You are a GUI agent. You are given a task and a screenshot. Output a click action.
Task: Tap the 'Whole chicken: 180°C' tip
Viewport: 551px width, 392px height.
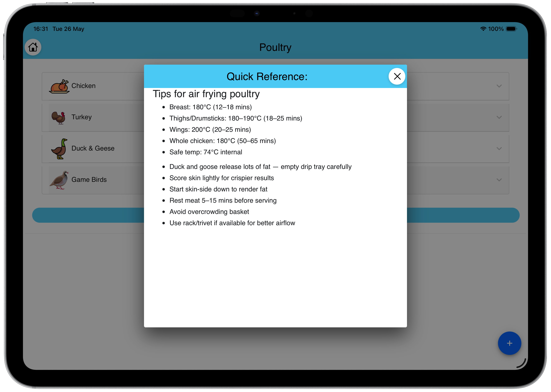[x=223, y=141]
